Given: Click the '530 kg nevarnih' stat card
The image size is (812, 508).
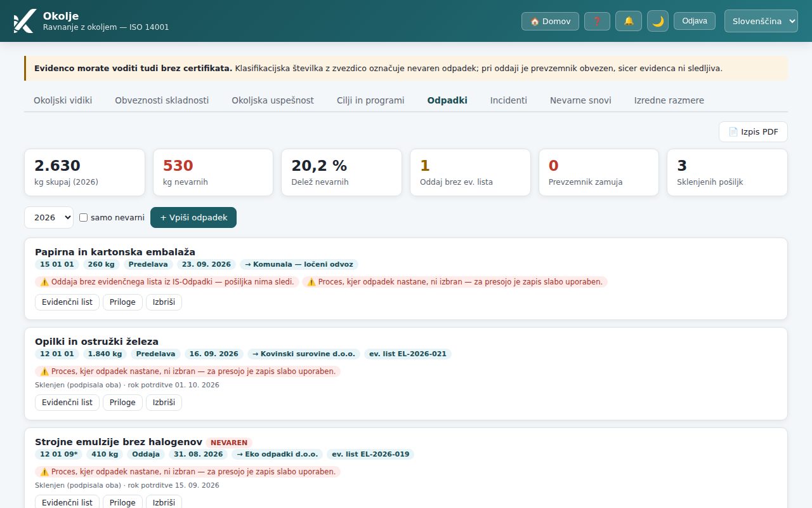Looking at the screenshot, I should (213, 173).
